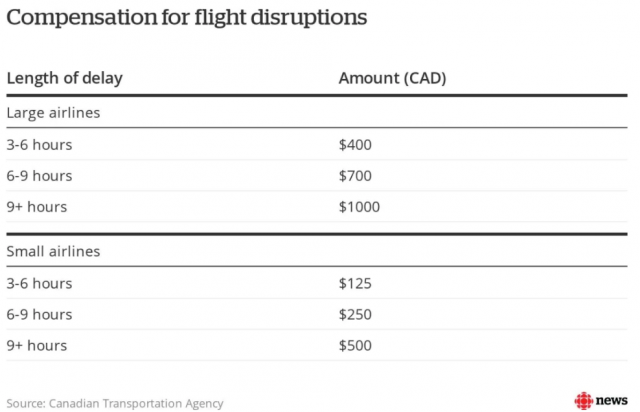Image resolution: width=640 pixels, height=412 pixels.
Task: Select the large airlines 9+ hours row label
Action: (37, 207)
